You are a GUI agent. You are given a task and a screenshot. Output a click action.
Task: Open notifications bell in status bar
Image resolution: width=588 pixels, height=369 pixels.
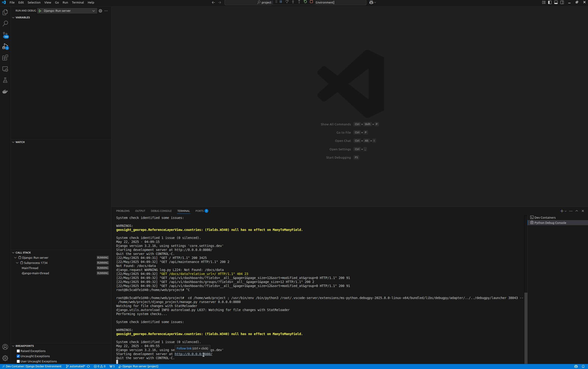pos(583,366)
